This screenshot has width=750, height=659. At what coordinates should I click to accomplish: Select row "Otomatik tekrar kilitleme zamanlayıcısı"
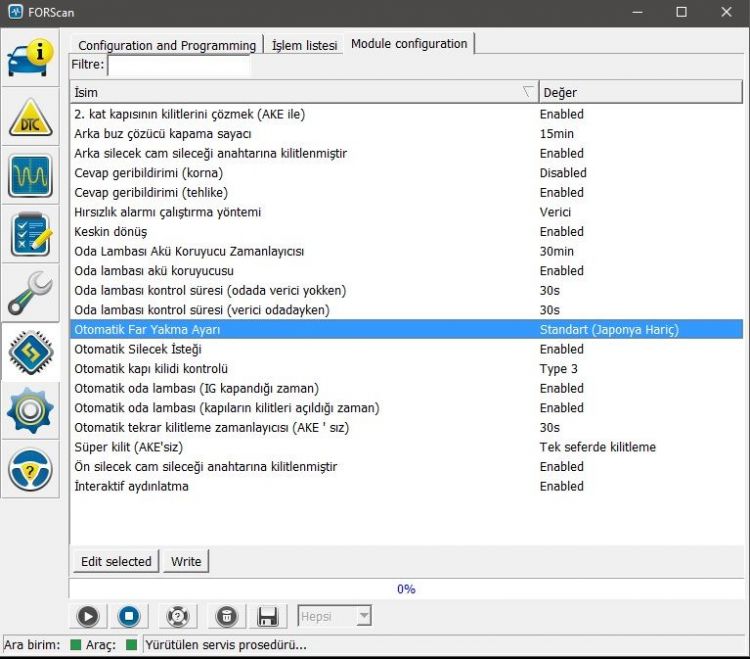407,428
